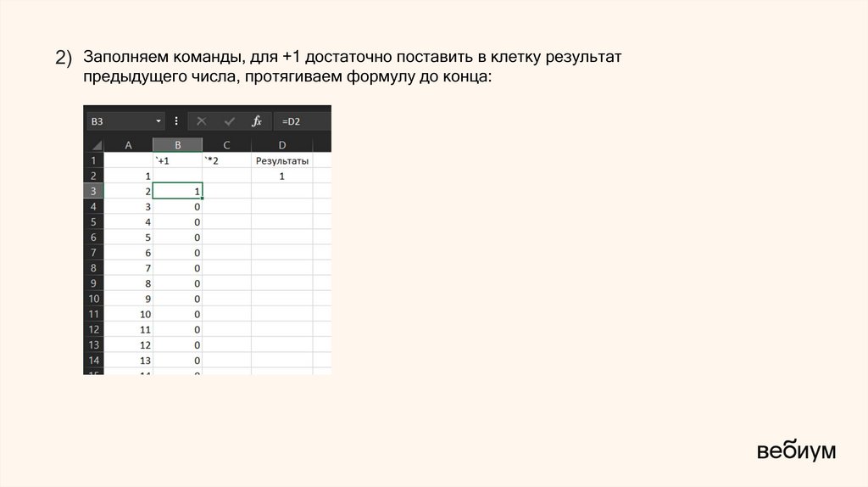Viewport: 868px width, 487px height.
Task: Select column C header
Action: point(226,145)
